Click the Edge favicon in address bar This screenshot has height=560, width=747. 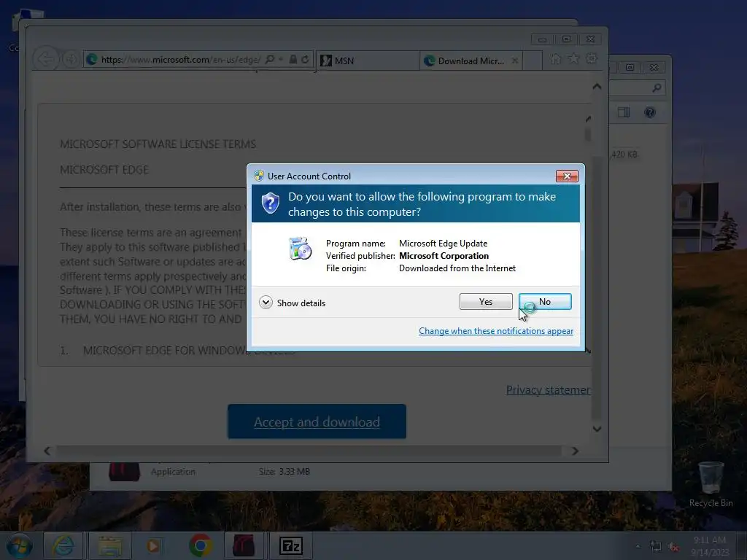click(x=91, y=59)
